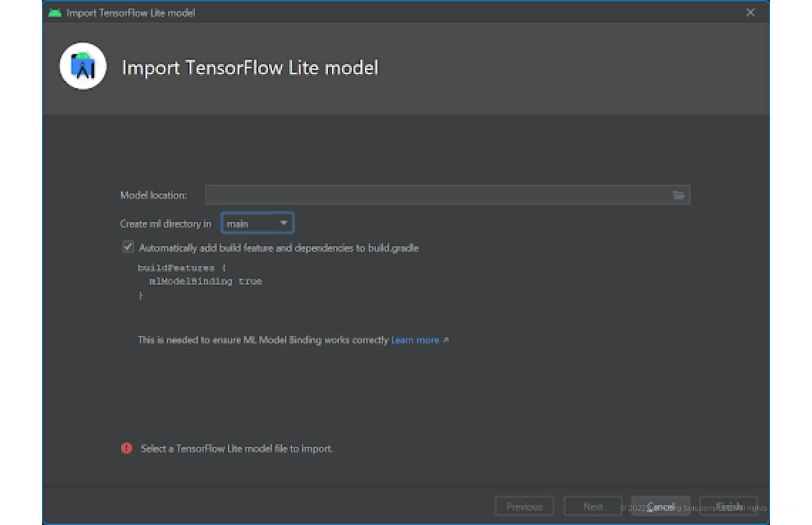This screenshot has width=812, height=525.
Task: Click the Finish button
Action: tap(729, 507)
